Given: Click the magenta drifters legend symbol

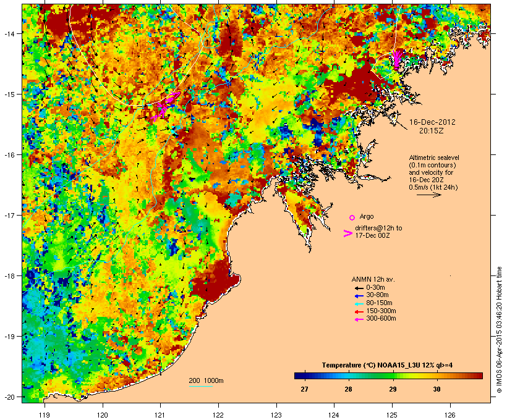Looking at the screenshot, I should (348, 233).
